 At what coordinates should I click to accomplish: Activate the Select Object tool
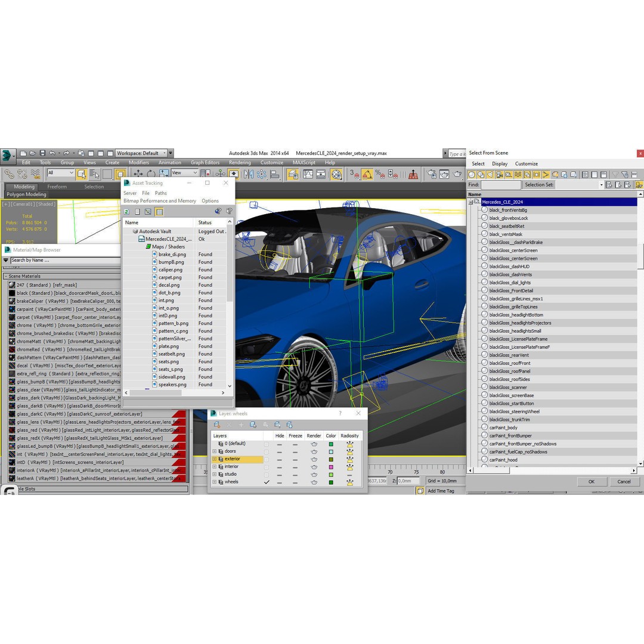pos(81,174)
